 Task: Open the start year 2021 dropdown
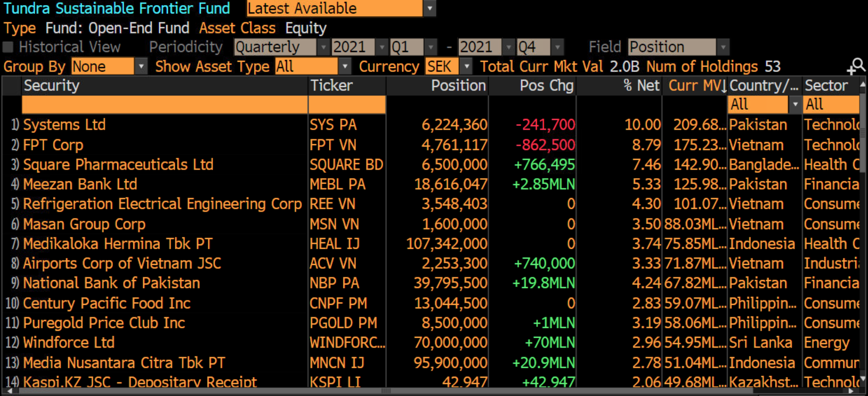pyautogui.click(x=381, y=47)
